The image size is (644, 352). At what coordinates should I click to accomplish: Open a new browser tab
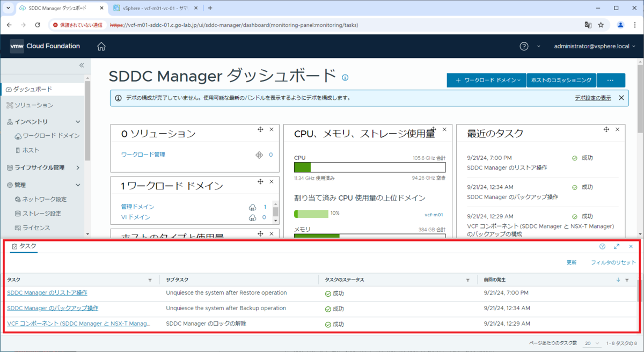[x=210, y=8]
